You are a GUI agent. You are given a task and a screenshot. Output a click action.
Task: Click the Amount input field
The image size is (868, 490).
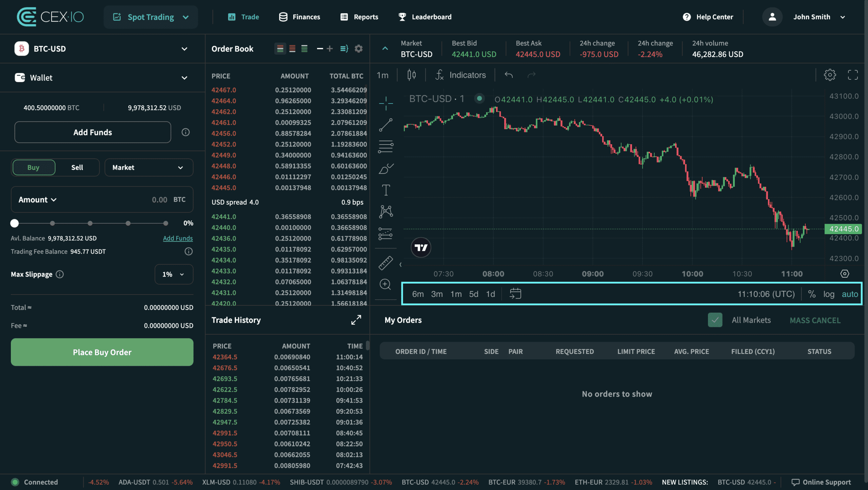[102, 200]
